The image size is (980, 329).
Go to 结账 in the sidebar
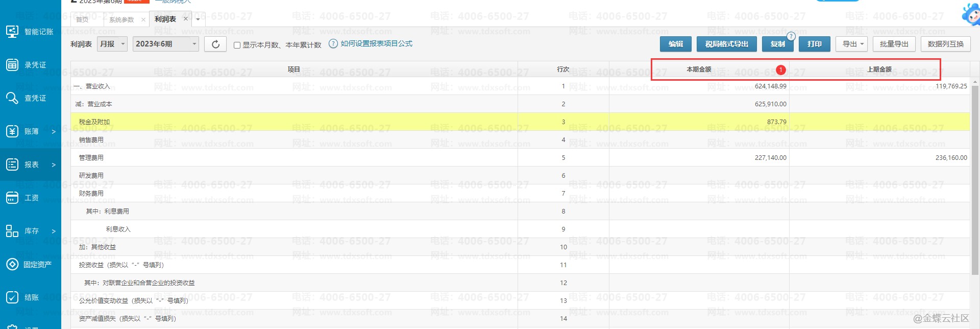[x=31, y=297]
